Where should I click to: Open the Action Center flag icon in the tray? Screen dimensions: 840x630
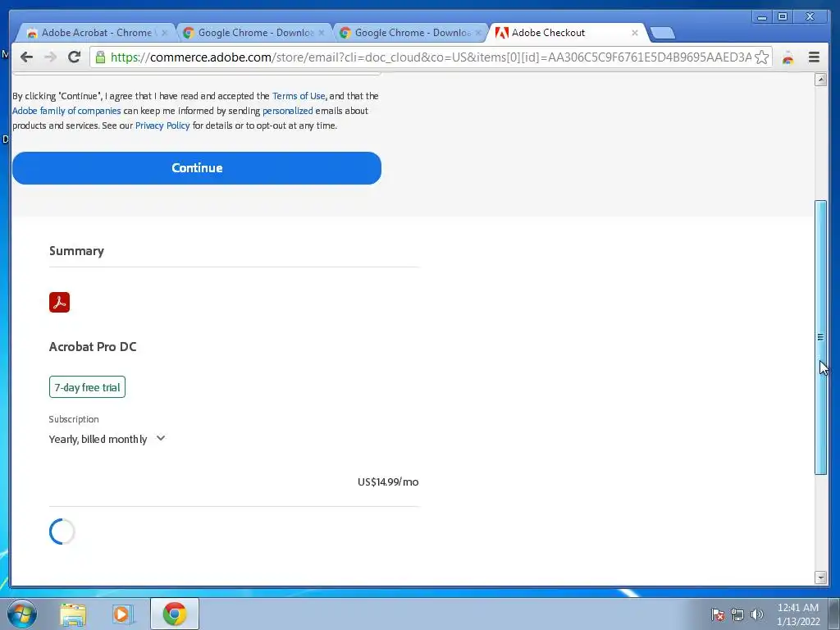(718, 614)
